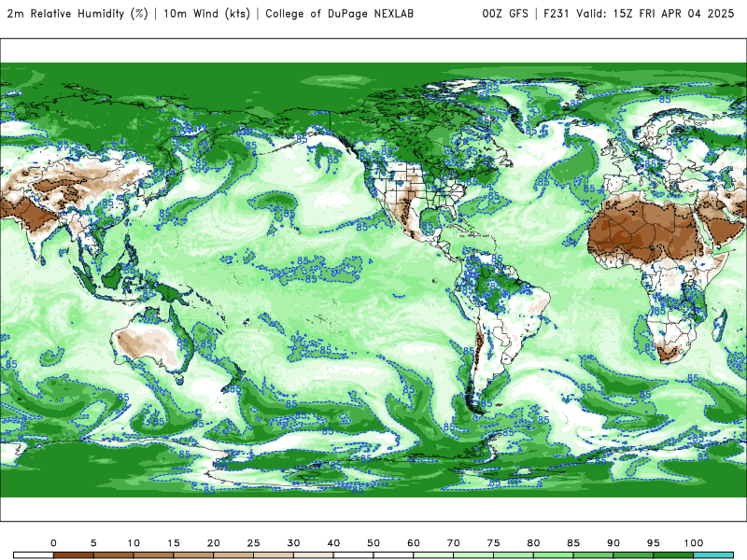
Task: Click the New Zealand islands on the map
Action: 233,379
